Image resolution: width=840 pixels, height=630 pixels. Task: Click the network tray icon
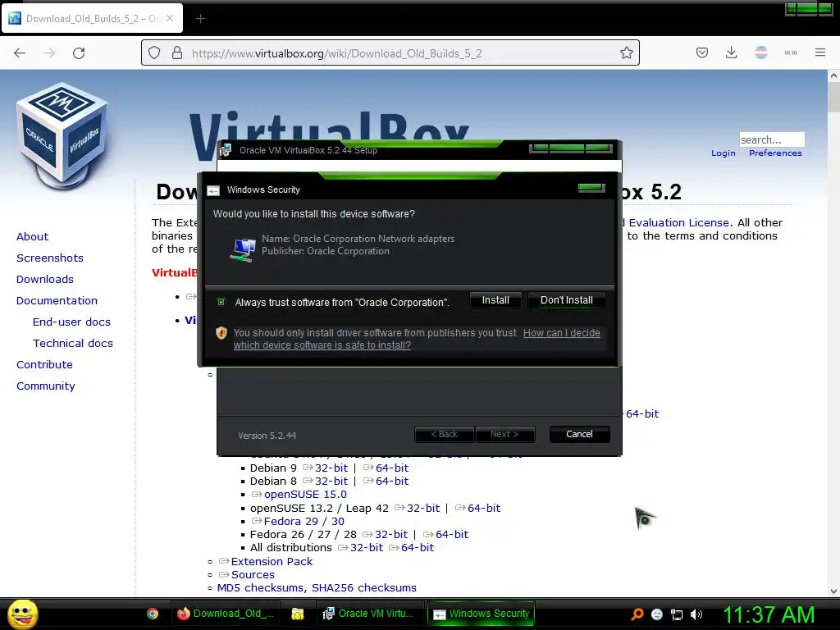677,614
